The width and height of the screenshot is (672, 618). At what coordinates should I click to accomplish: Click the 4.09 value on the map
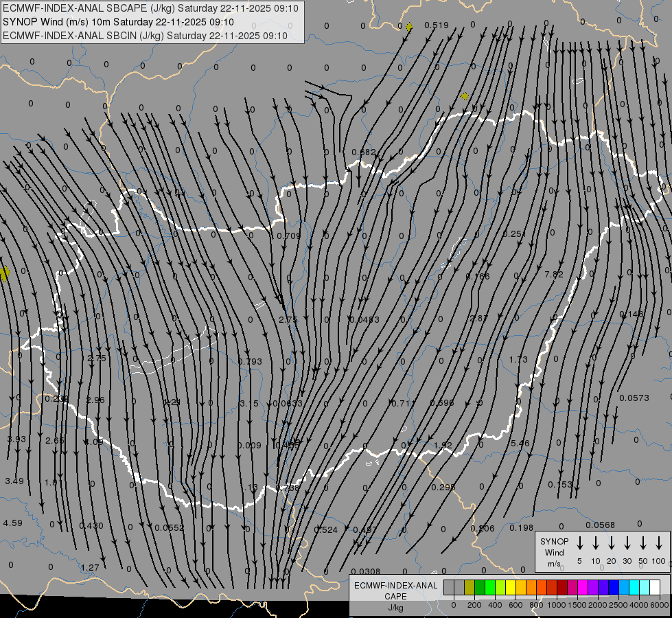(x=93, y=442)
